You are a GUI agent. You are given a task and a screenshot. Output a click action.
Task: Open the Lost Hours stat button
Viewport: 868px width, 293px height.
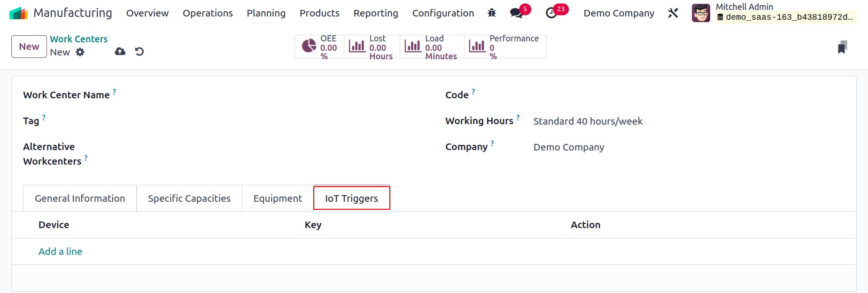click(x=372, y=47)
